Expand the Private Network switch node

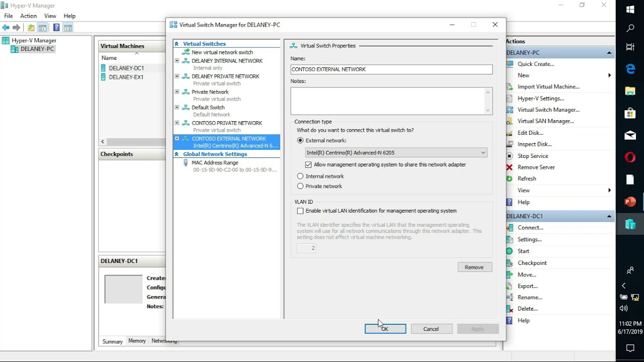(x=177, y=92)
